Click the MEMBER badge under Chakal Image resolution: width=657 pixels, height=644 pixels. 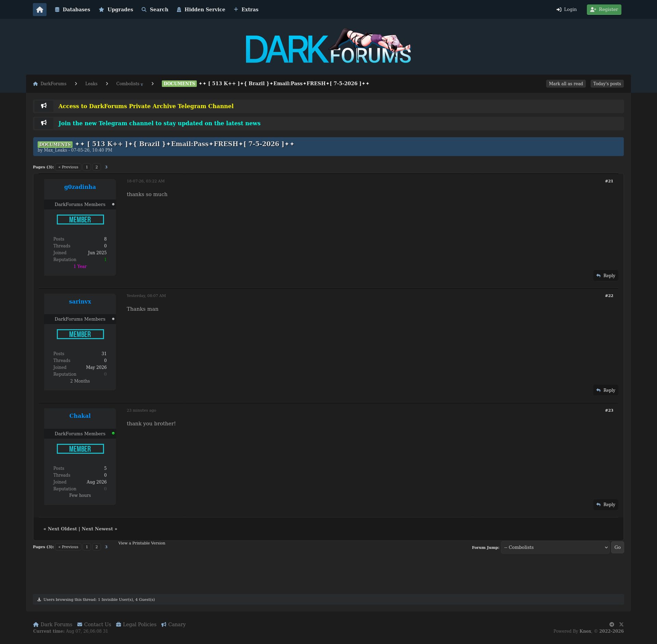(80, 449)
